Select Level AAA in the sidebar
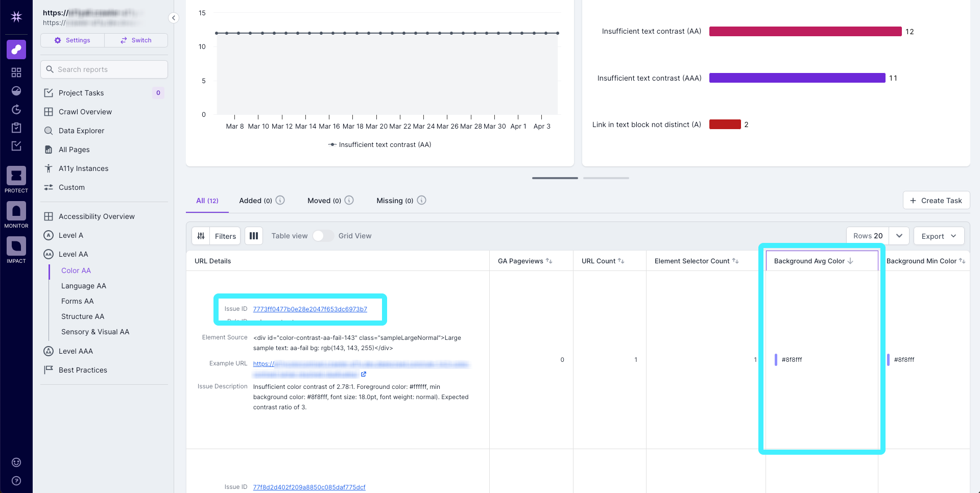Viewport: 980px width, 493px height. pyautogui.click(x=75, y=351)
